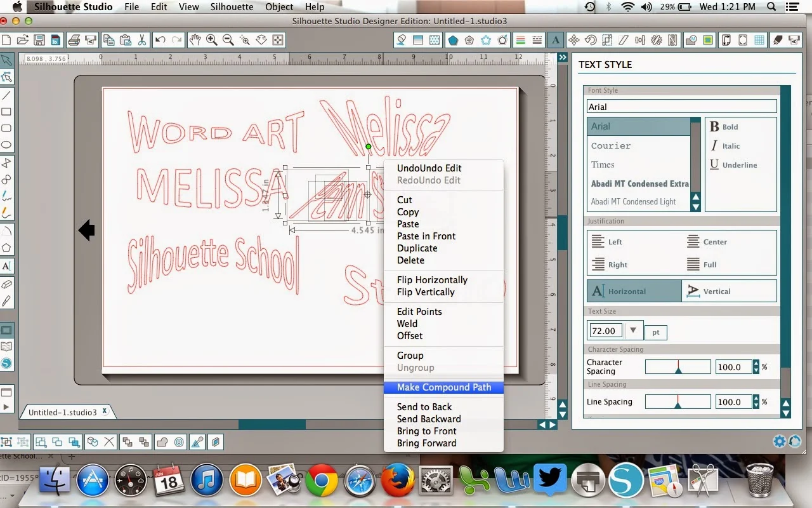Pick the Eraser tool

[6, 284]
